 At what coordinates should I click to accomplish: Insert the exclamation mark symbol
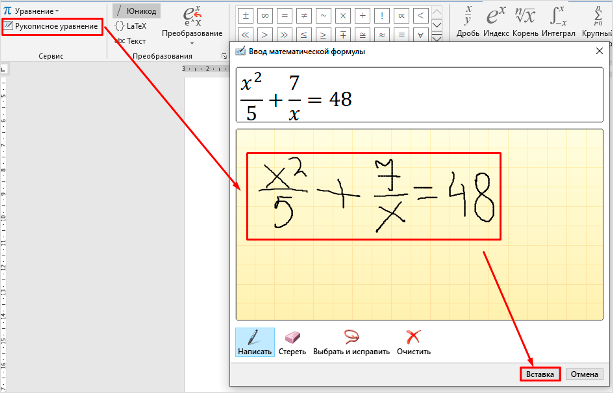(382, 16)
